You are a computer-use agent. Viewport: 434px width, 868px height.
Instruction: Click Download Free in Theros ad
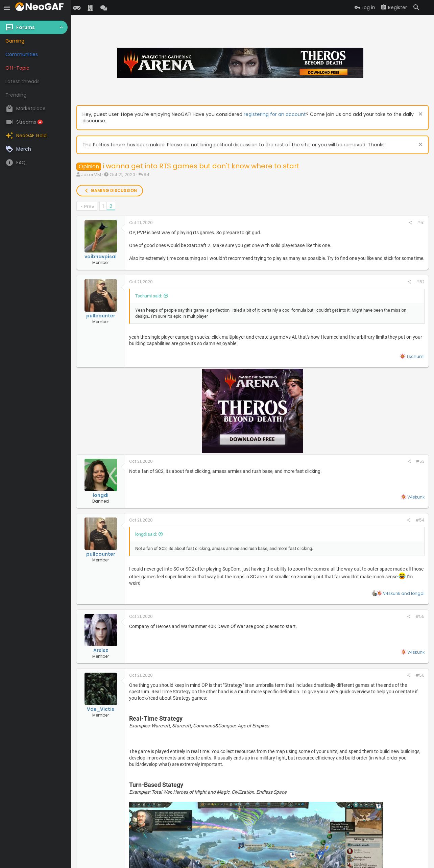pyautogui.click(x=252, y=439)
